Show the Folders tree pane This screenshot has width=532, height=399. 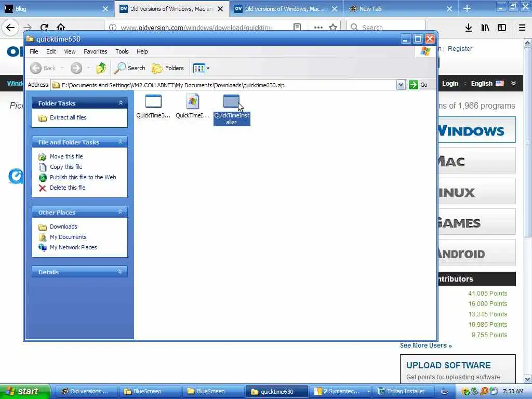tap(168, 68)
